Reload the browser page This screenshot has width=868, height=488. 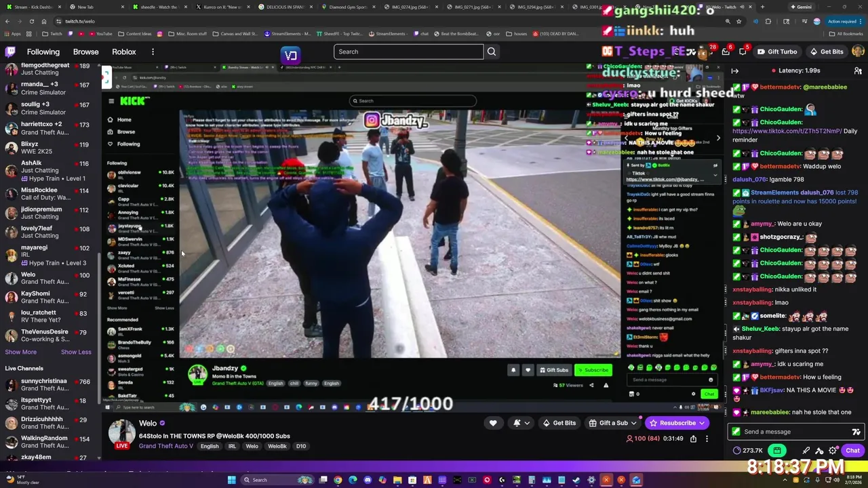31,21
